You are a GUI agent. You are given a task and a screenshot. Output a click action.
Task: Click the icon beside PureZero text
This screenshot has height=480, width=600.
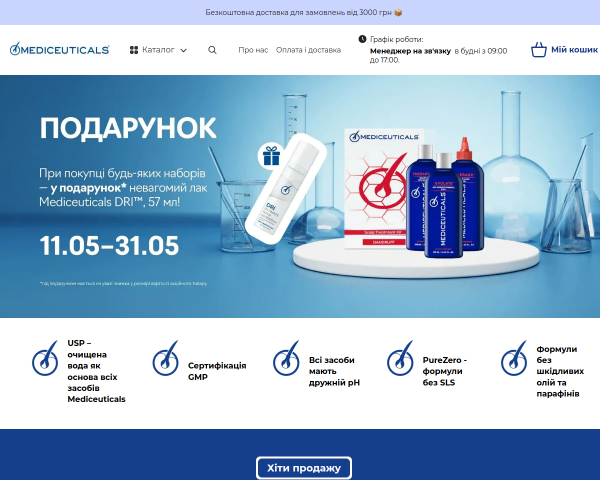pos(400,358)
